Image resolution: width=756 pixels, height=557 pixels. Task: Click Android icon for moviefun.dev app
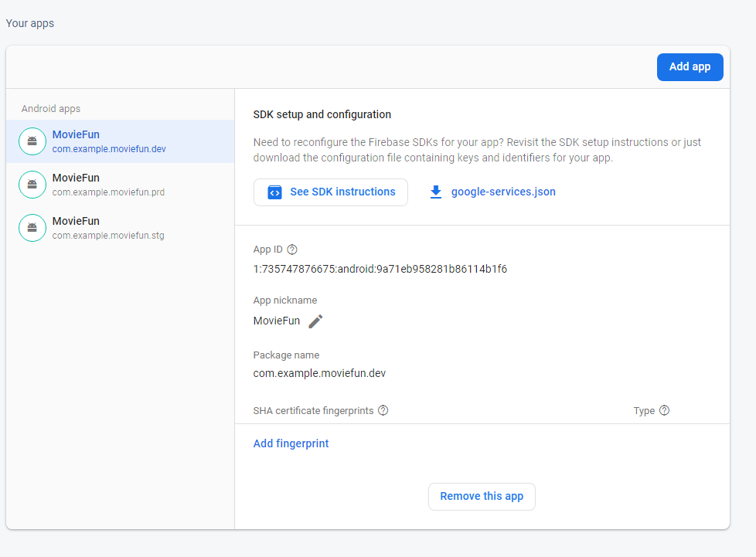tap(32, 141)
